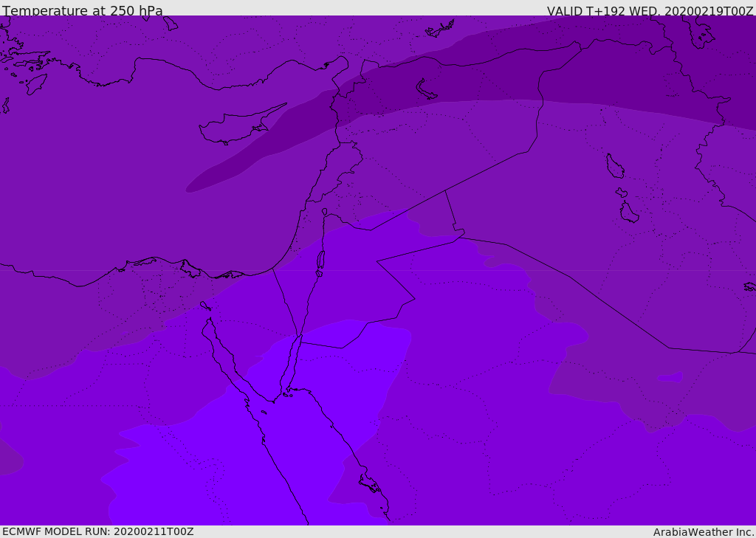
Task: Click the 'Temperature at 250 hPa' title text
Action: pos(83,10)
